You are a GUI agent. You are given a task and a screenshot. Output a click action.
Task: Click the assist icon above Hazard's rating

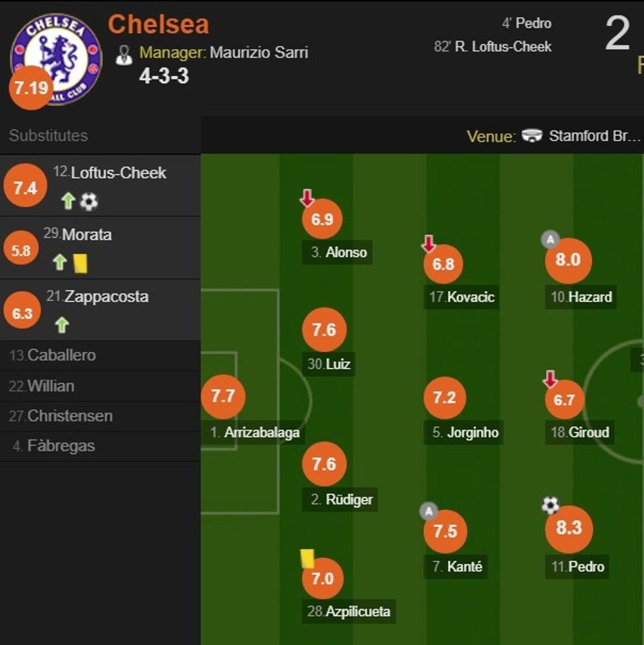pyautogui.click(x=550, y=239)
